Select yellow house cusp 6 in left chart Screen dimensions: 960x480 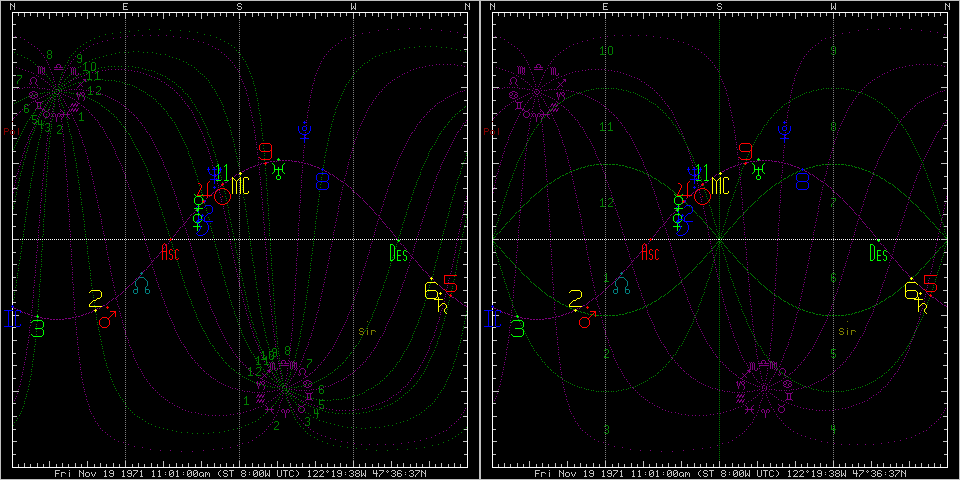pyautogui.click(x=431, y=290)
